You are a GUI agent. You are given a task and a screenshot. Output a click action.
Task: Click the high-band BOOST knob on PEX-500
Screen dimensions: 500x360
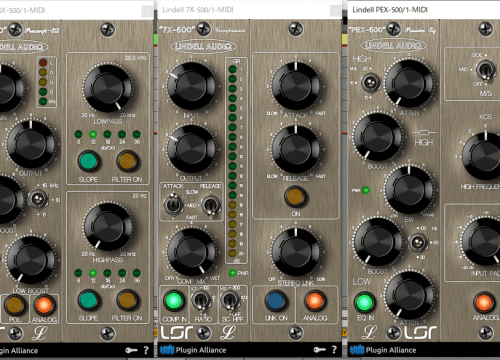378,137
